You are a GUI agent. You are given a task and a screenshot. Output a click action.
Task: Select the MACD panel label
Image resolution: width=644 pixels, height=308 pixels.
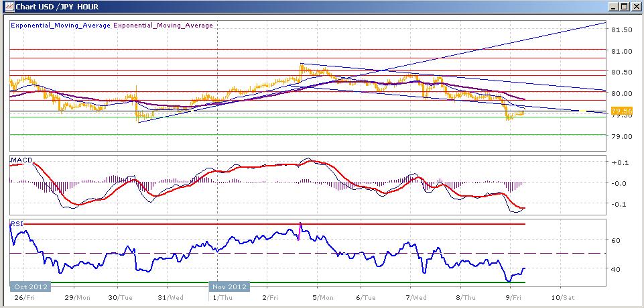pyautogui.click(x=21, y=160)
